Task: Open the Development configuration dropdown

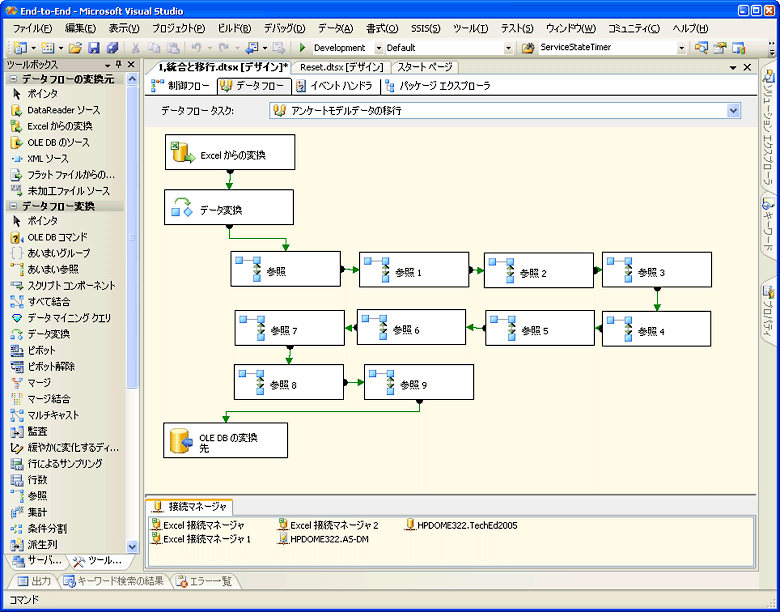Action: pyautogui.click(x=379, y=48)
